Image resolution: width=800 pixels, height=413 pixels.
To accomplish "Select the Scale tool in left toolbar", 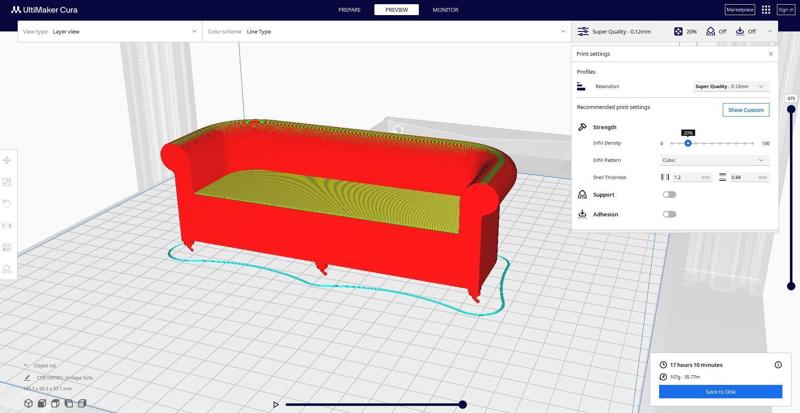I will 7,182.
